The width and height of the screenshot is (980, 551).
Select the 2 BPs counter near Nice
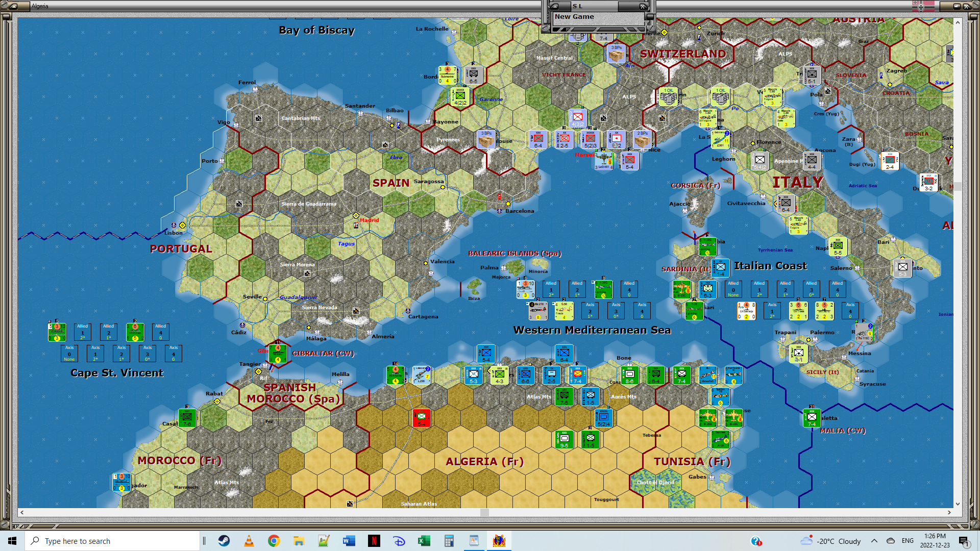pyautogui.click(x=643, y=139)
